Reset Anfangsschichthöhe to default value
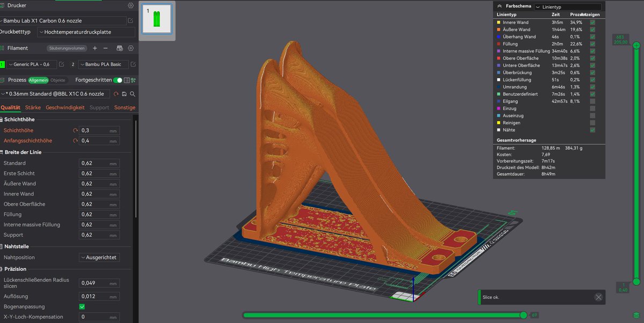The image size is (644, 323). [75, 141]
